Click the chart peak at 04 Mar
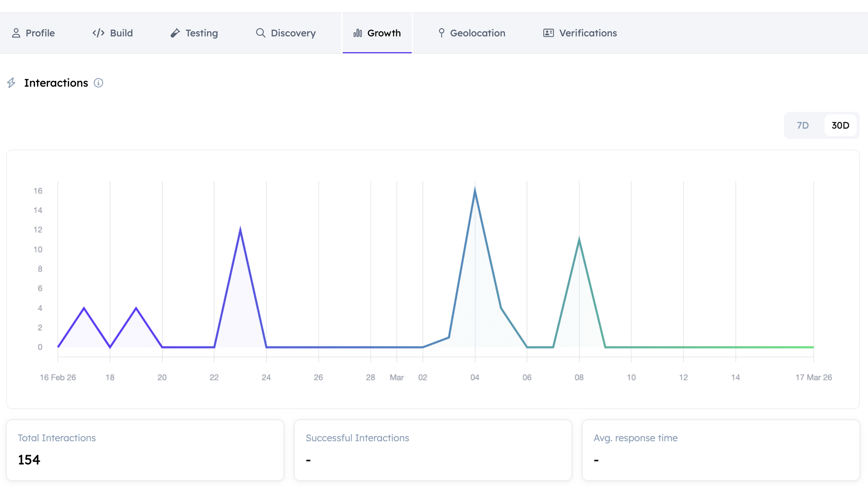Screen dimensions: 868x487 pyautogui.click(x=475, y=191)
